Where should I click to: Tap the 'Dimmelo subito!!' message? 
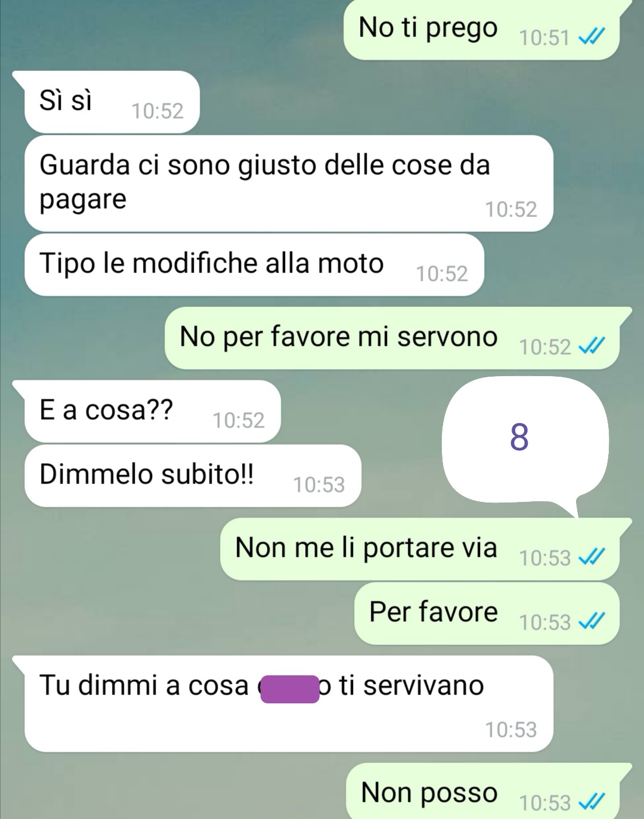[x=193, y=476]
